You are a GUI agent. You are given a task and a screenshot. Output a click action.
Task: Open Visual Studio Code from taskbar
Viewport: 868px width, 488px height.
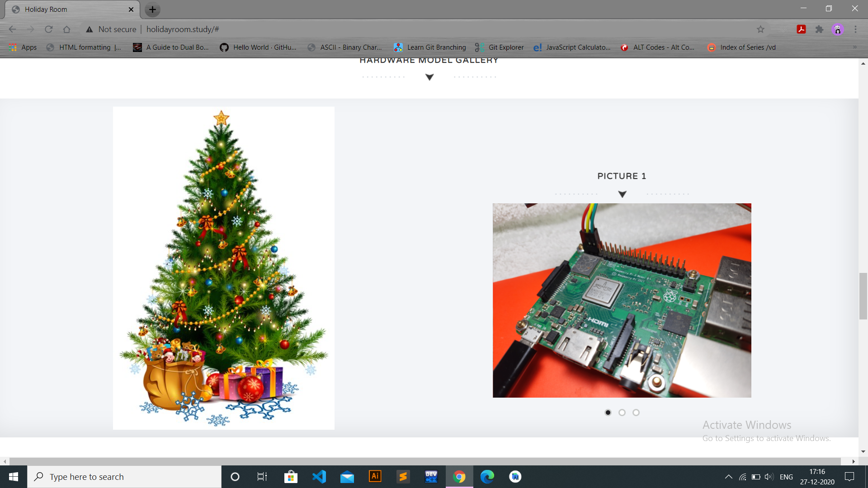click(x=319, y=477)
